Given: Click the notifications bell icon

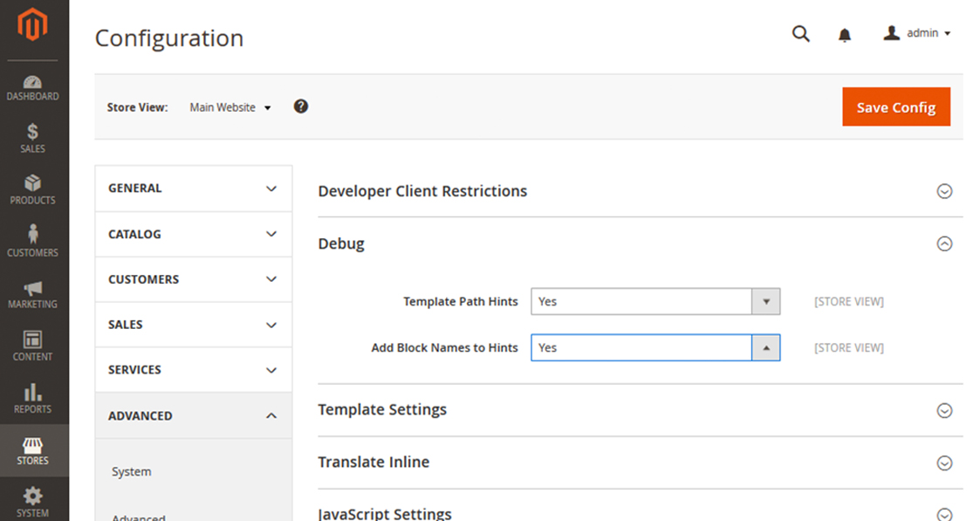Looking at the screenshot, I should point(845,33).
